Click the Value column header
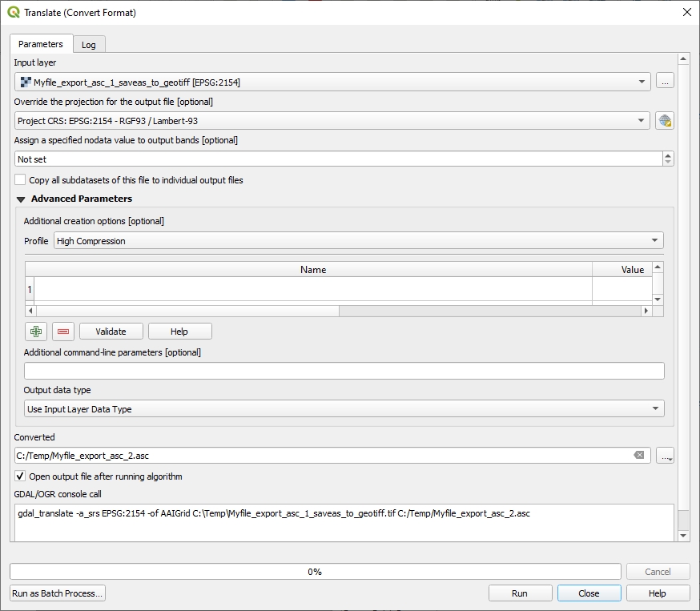This screenshot has height=611, width=700. (622, 270)
